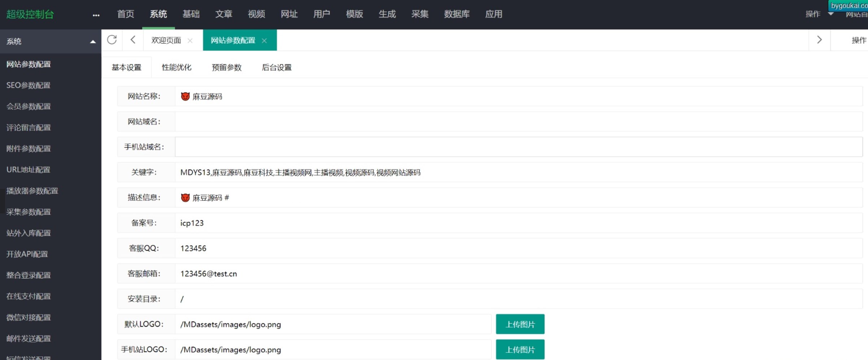The width and height of the screenshot is (868, 360).
Task: Open 网站参数配置 in the sidebar
Action: coord(29,64)
